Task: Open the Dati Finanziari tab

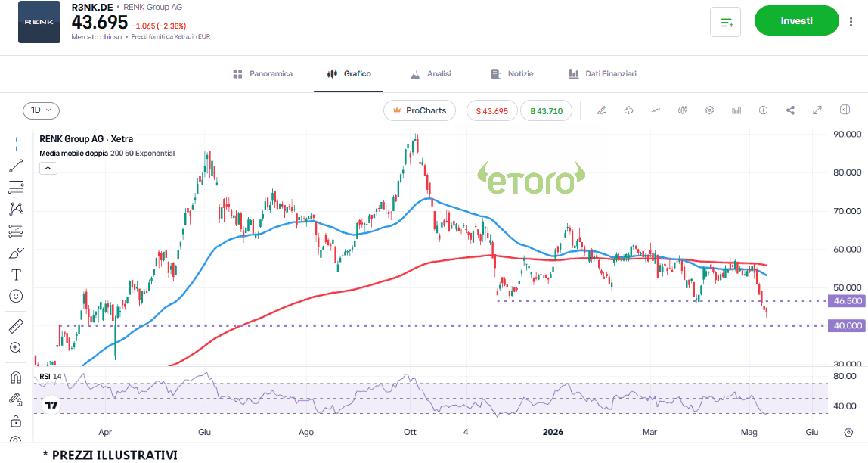Action: [603, 73]
